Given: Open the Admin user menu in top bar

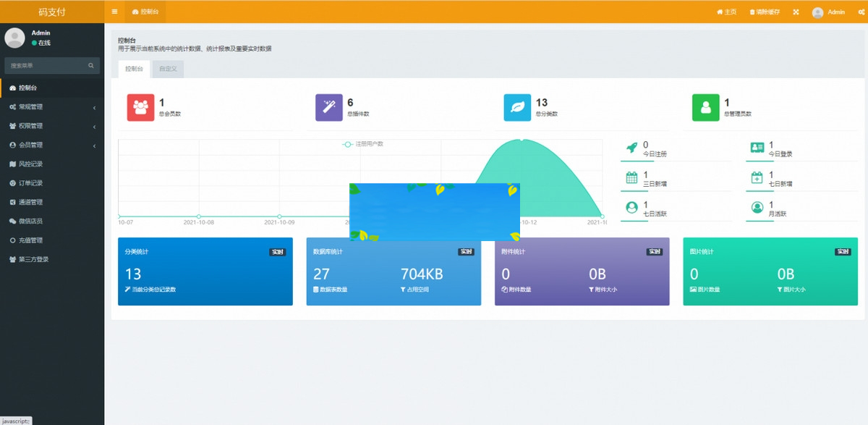Looking at the screenshot, I should (x=828, y=12).
